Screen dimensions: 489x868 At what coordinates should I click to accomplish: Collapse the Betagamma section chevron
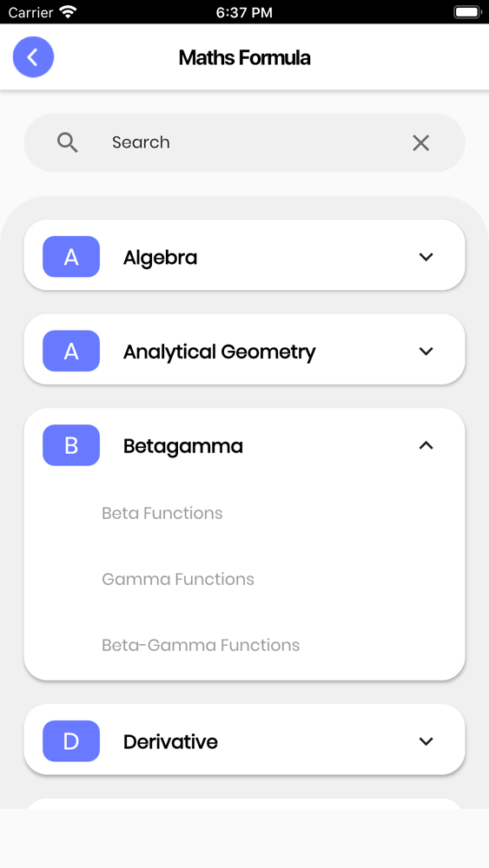(x=426, y=445)
